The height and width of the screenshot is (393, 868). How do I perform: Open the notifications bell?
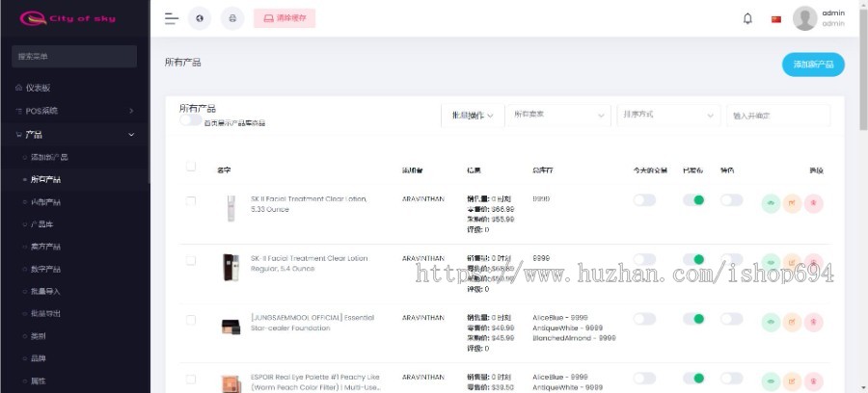tap(747, 19)
